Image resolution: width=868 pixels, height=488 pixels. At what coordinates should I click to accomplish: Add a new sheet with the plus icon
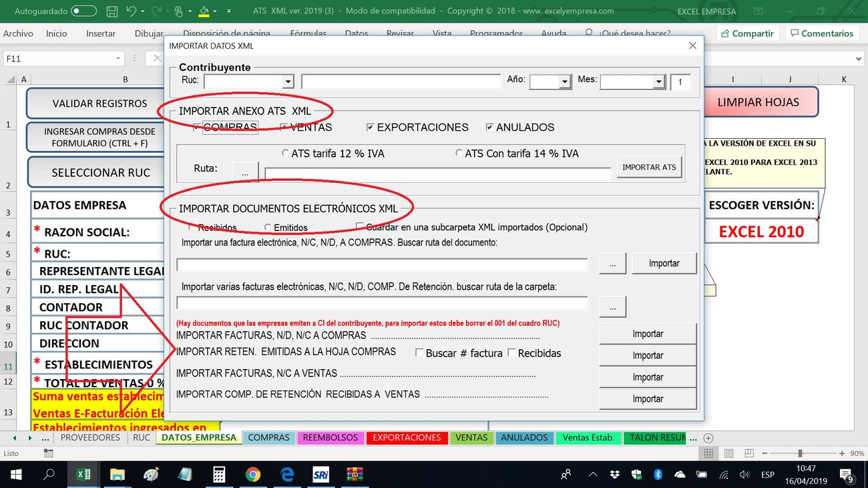(x=708, y=438)
